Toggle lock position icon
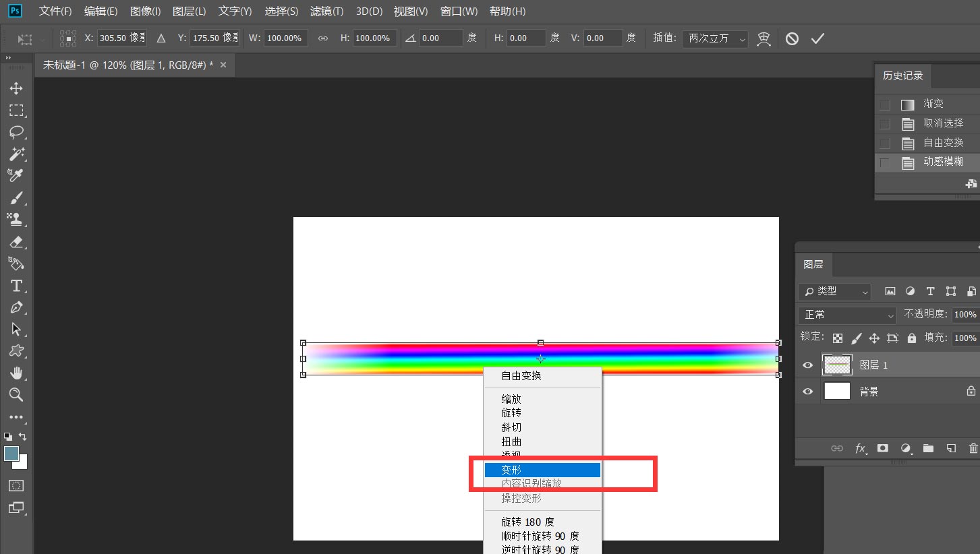Viewport: 980px width, 554px height. point(874,338)
